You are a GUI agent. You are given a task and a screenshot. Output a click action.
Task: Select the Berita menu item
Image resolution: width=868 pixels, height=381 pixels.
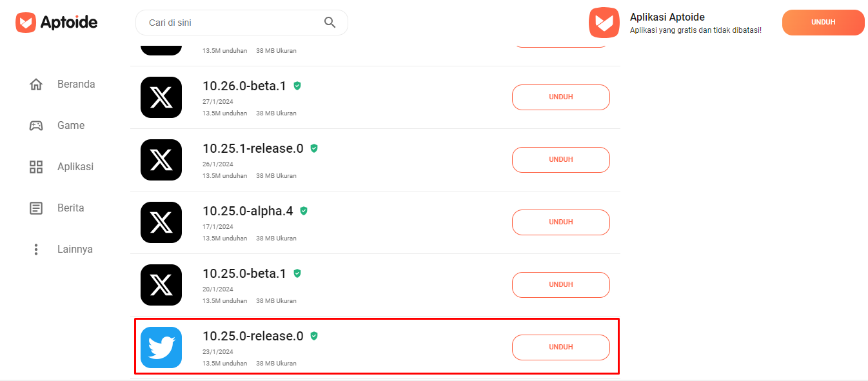point(71,208)
